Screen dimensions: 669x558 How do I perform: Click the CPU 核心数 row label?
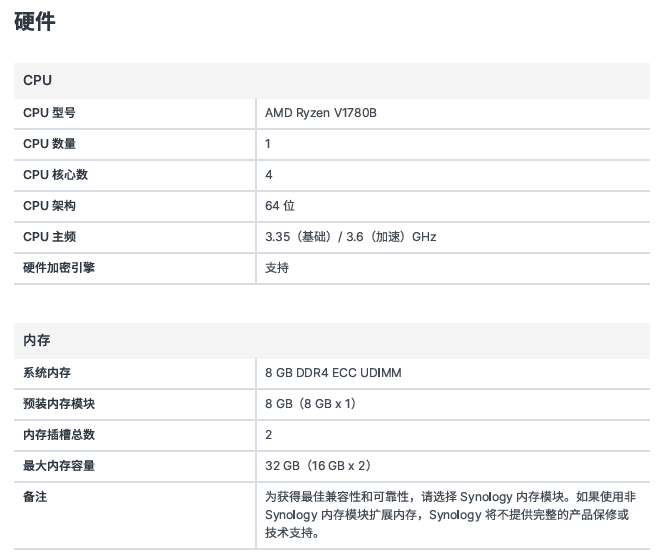(x=55, y=175)
